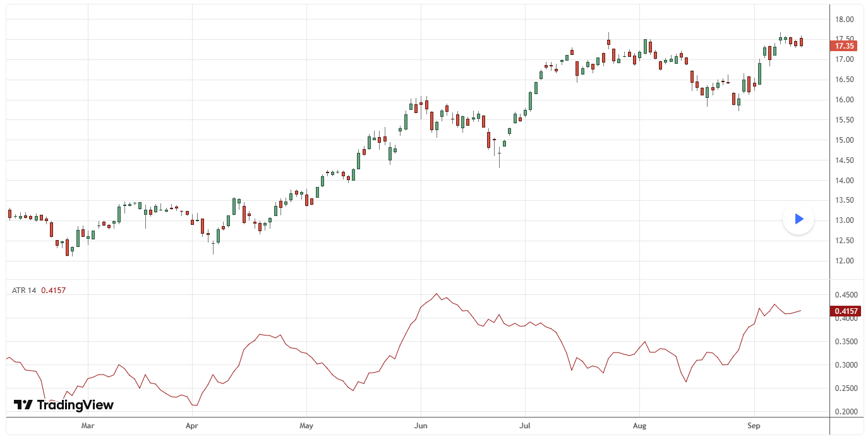Click the 0.3000 ATR axis label
868x439 pixels.
click(x=847, y=365)
